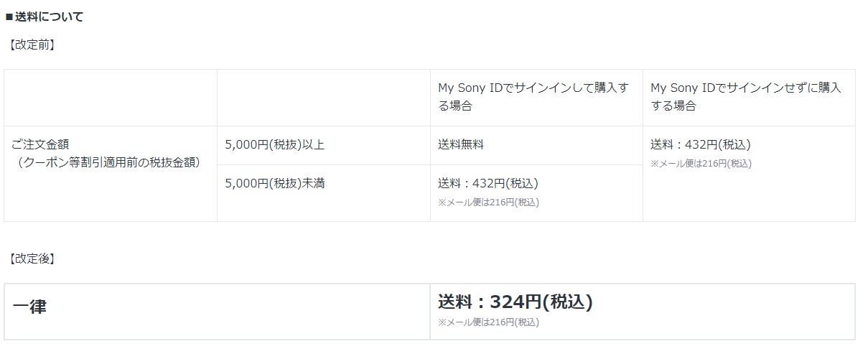The image size is (868, 354).
Task: Click the ご注文金額 row header cell
Action: pos(111,174)
